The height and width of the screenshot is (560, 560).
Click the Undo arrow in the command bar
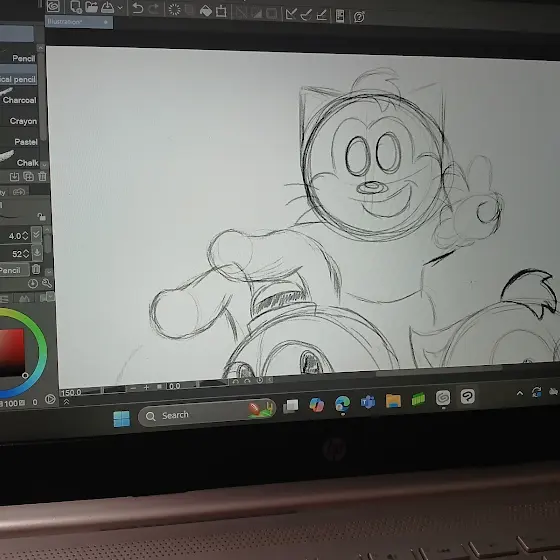[138, 8]
